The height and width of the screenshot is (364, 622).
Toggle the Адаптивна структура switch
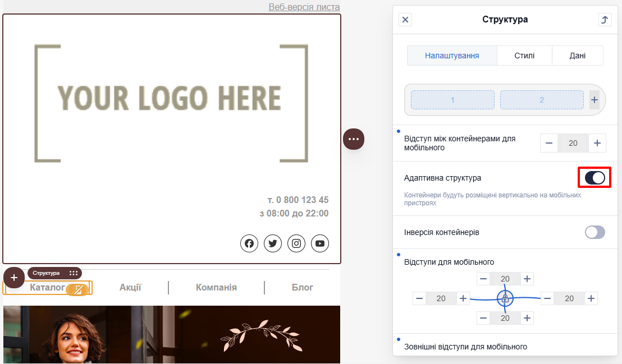point(594,178)
